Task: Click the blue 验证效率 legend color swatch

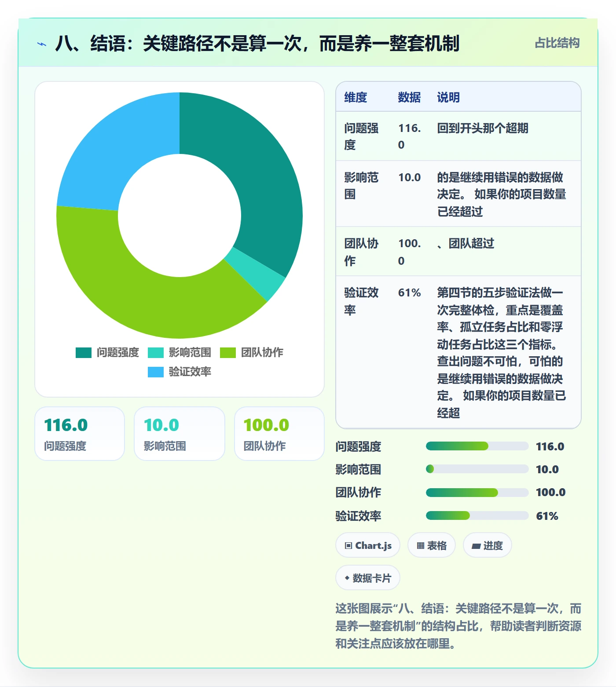Action: coord(156,372)
